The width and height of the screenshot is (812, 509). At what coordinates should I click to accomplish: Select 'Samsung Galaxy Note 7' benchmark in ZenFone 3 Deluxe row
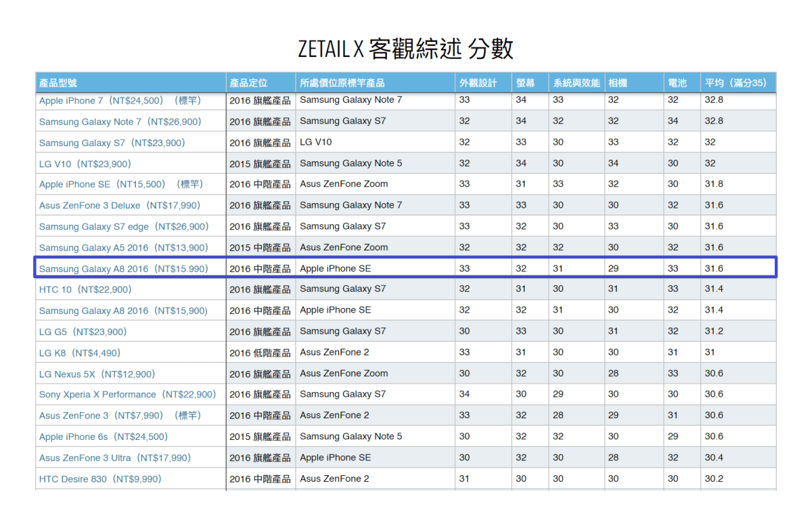[x=351, y=205]
